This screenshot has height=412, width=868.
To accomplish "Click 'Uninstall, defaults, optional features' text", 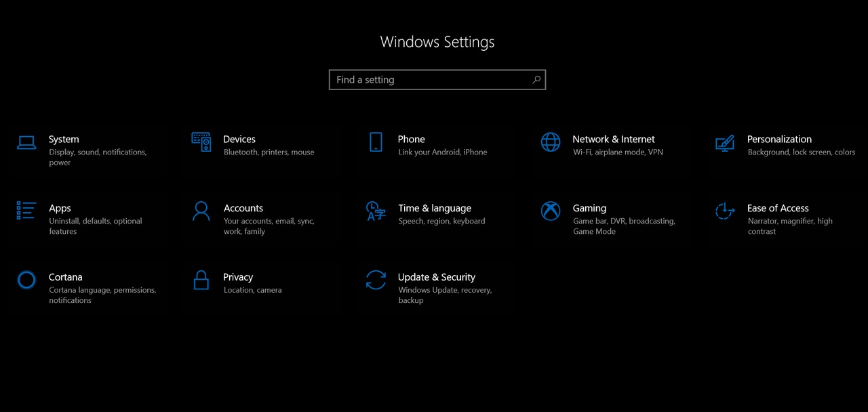I will point(96,226).
